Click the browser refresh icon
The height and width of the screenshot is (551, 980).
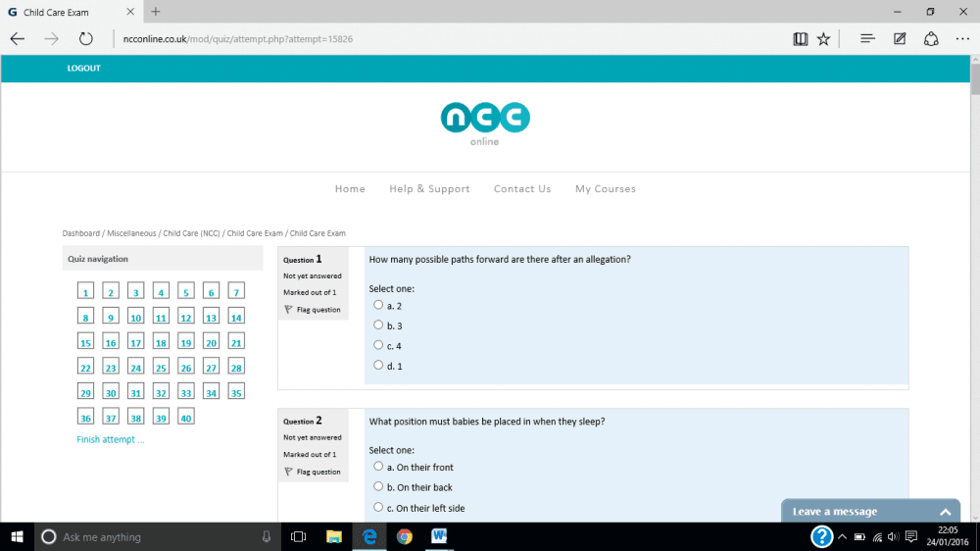(85, 39)
